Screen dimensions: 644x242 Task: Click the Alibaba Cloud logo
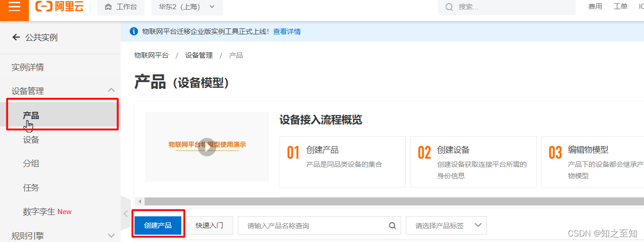point(60,6)
